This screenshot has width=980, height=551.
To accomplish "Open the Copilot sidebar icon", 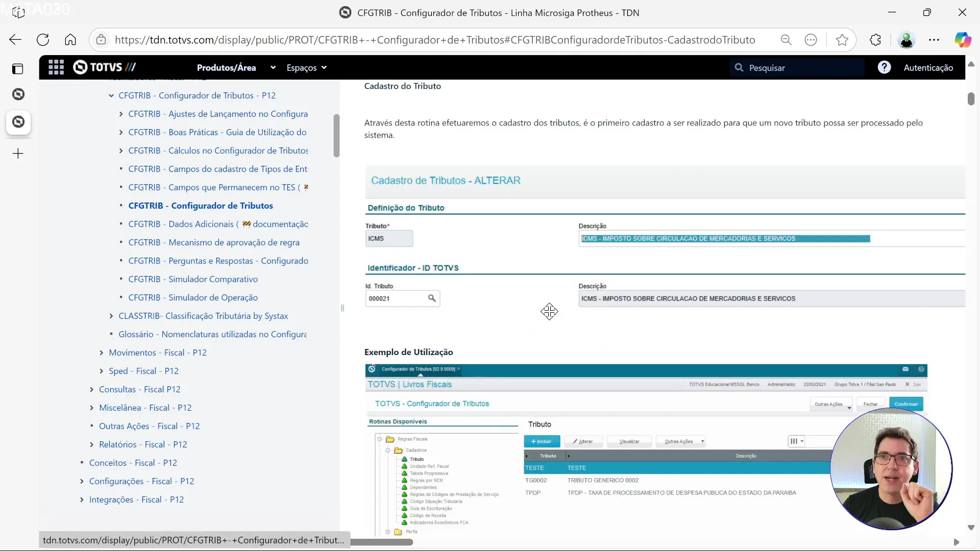I will click(963, 40).
